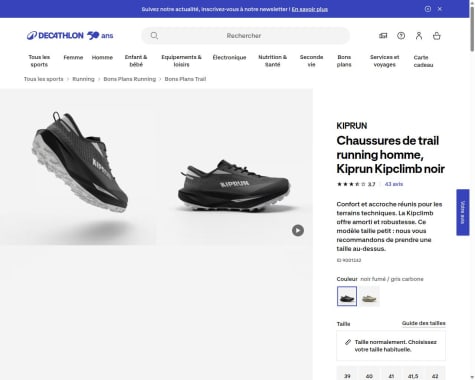Pause the newsletter banner with circular icon
The image size is (475, 380).
(428, 9)
